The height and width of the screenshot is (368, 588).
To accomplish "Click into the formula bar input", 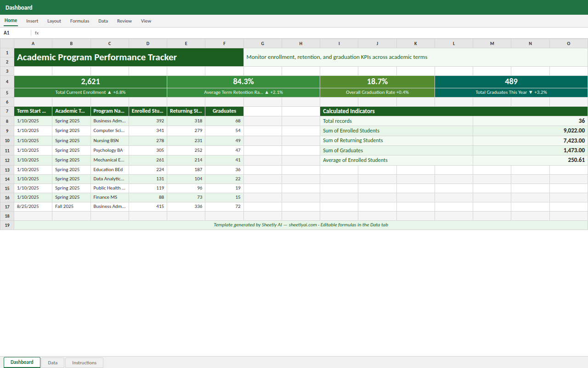I will [x=312, y=33].
